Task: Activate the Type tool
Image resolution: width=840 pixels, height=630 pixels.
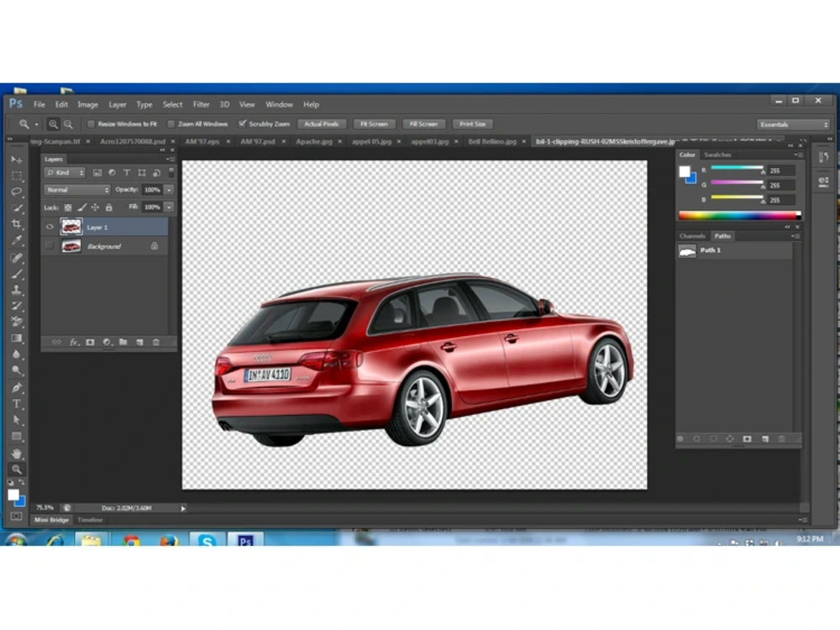Action: pos(17,403)
